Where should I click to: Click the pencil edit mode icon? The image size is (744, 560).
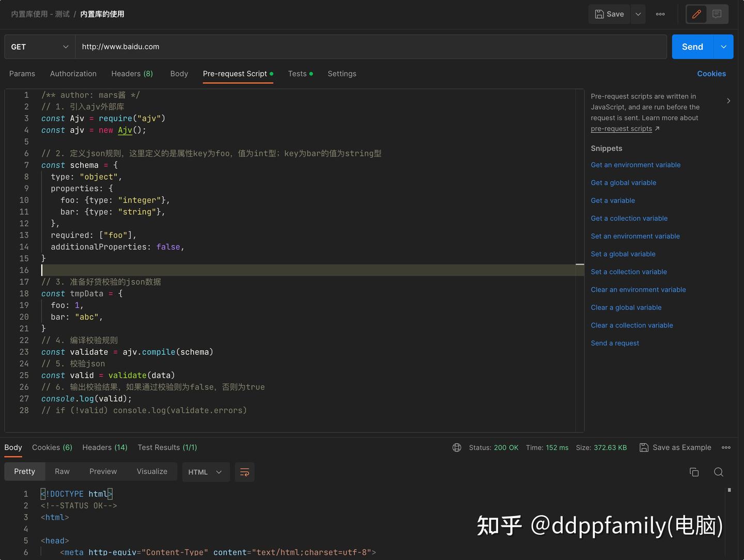(x=696, y=14)
